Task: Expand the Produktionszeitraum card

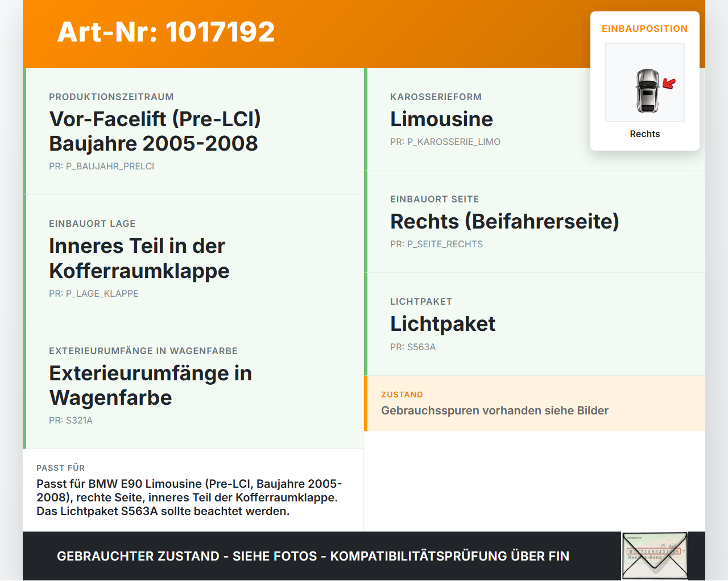Action: click(x=193, y=131)
